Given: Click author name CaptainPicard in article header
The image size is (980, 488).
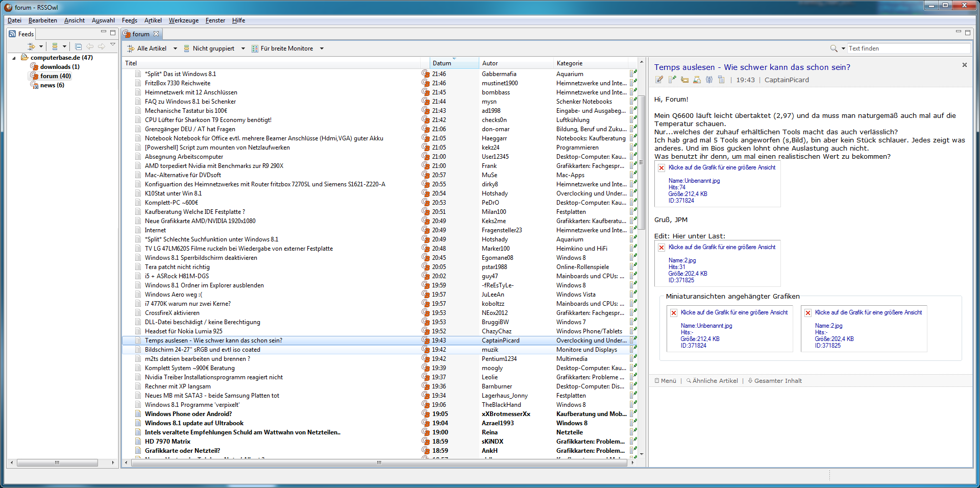Looking at the screenshot, I should [x=787, y=80].
